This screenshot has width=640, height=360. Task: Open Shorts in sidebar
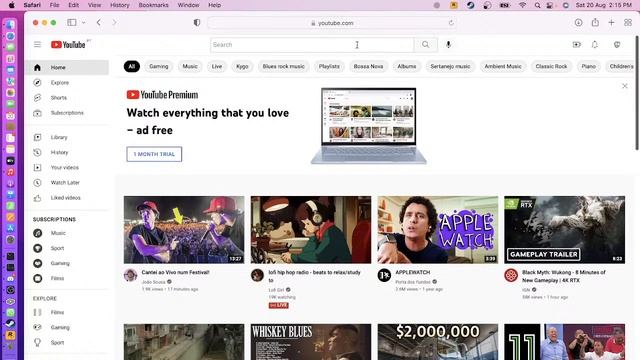tap(67, 98)
